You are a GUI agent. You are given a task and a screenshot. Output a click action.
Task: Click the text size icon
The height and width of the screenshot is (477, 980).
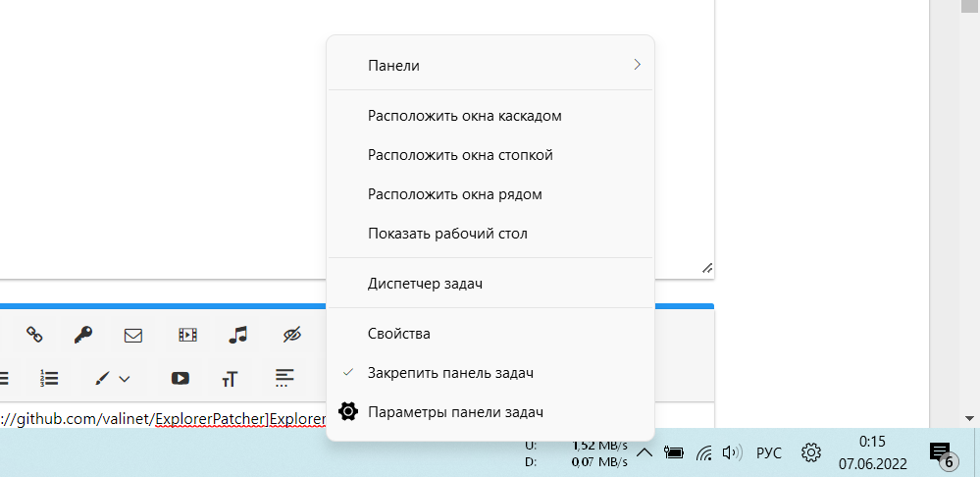pos(231,379)
